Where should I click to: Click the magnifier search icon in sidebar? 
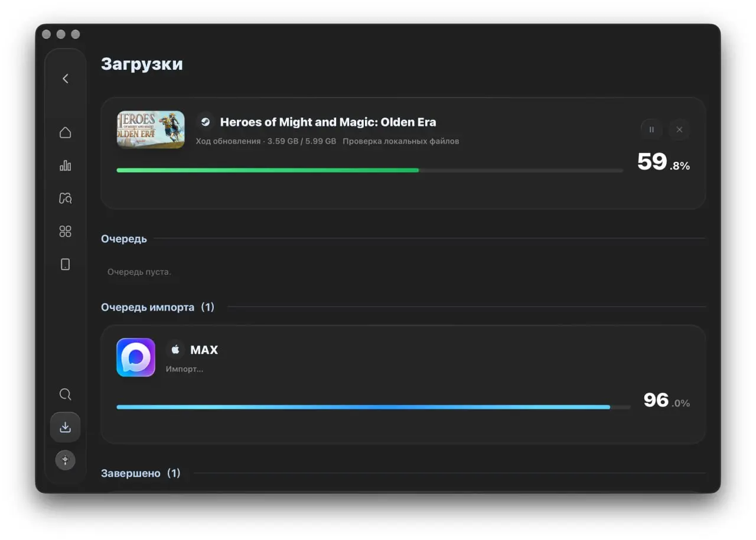(x=66, y=394)
